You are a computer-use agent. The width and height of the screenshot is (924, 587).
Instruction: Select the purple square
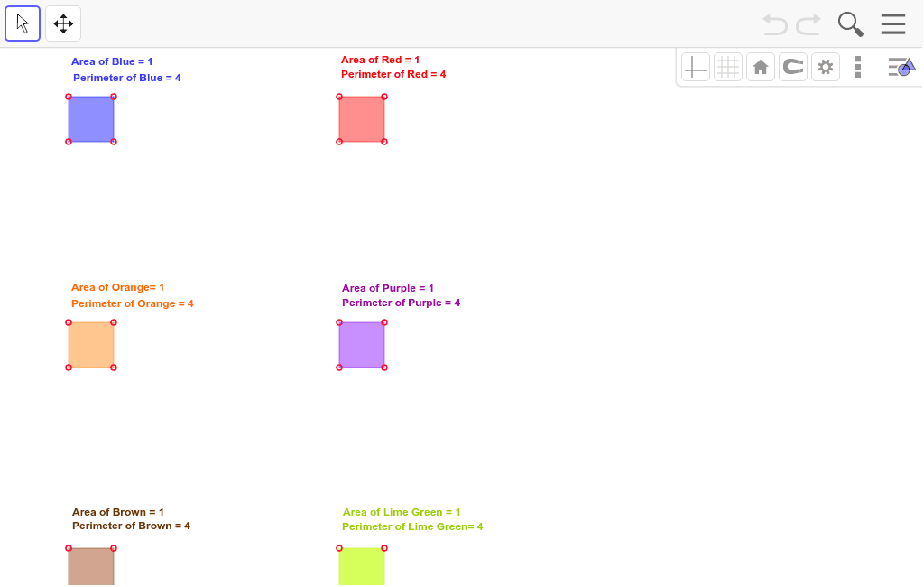pyautogui.click(x=362, y=345)
